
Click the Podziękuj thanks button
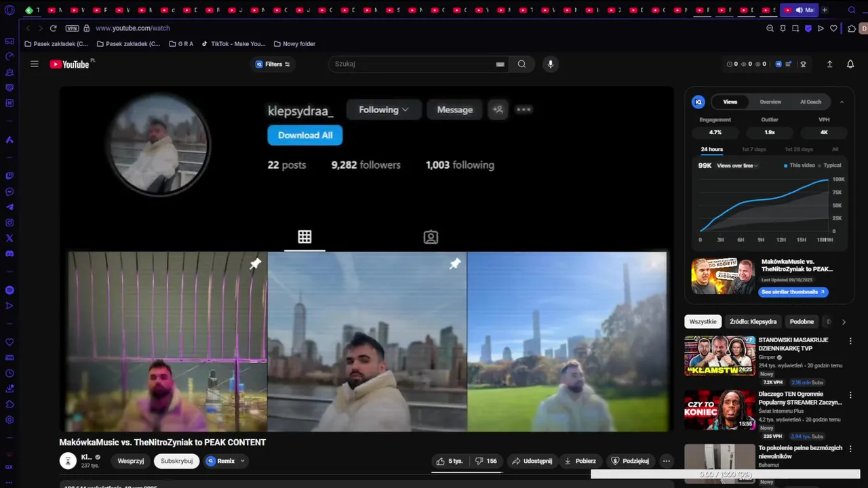(x=630, y=461)
